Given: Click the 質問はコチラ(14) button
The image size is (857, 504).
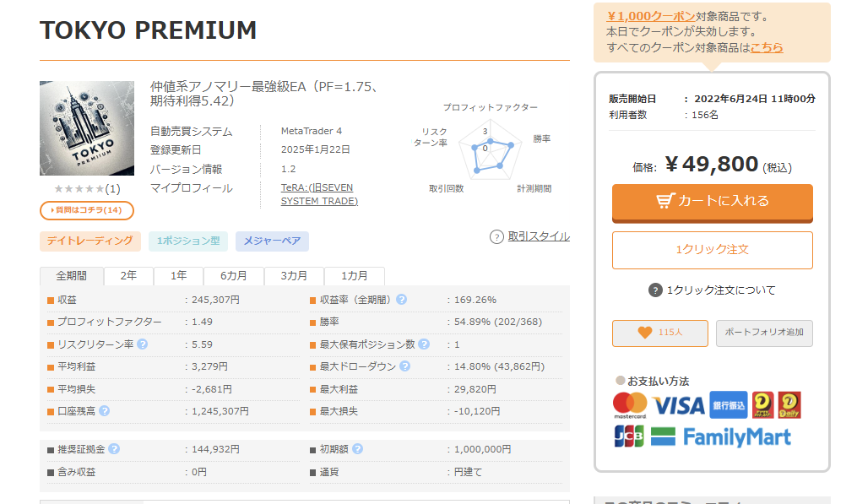Looking at the screenshot, I should coord(87,210).
